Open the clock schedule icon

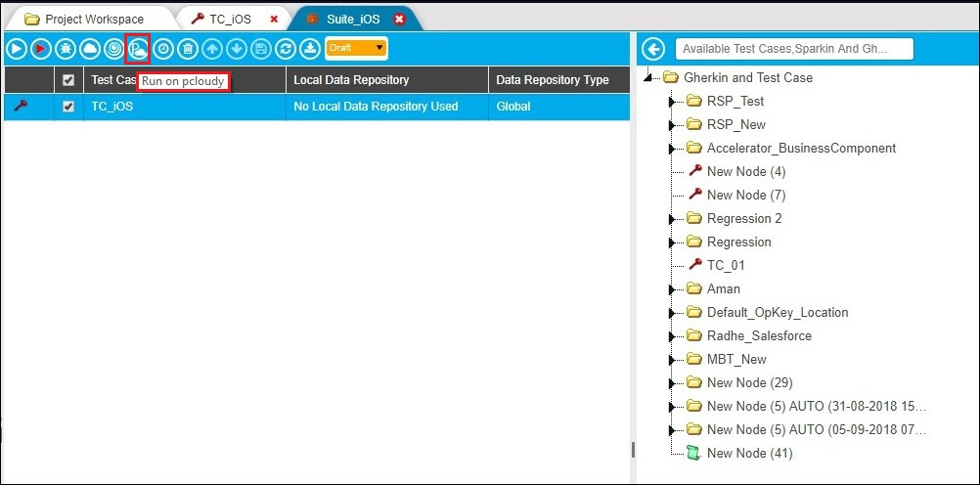163,49
